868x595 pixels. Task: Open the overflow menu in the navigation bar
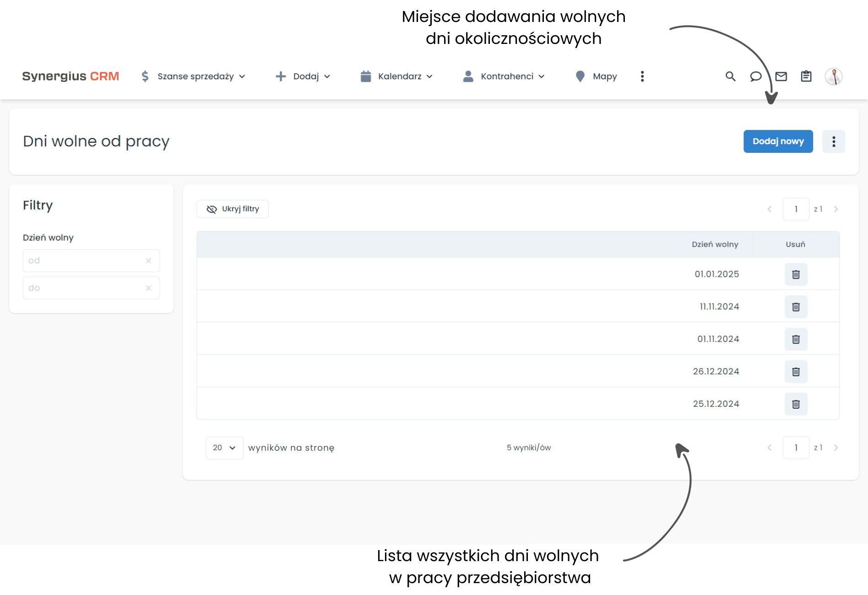tap(642, 76)
